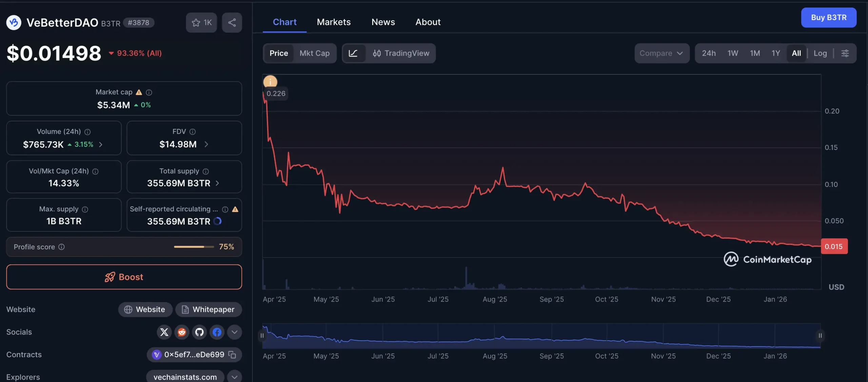Expand the Explorers list chevron
Screen dimensions: 868x382
[234, 377]
